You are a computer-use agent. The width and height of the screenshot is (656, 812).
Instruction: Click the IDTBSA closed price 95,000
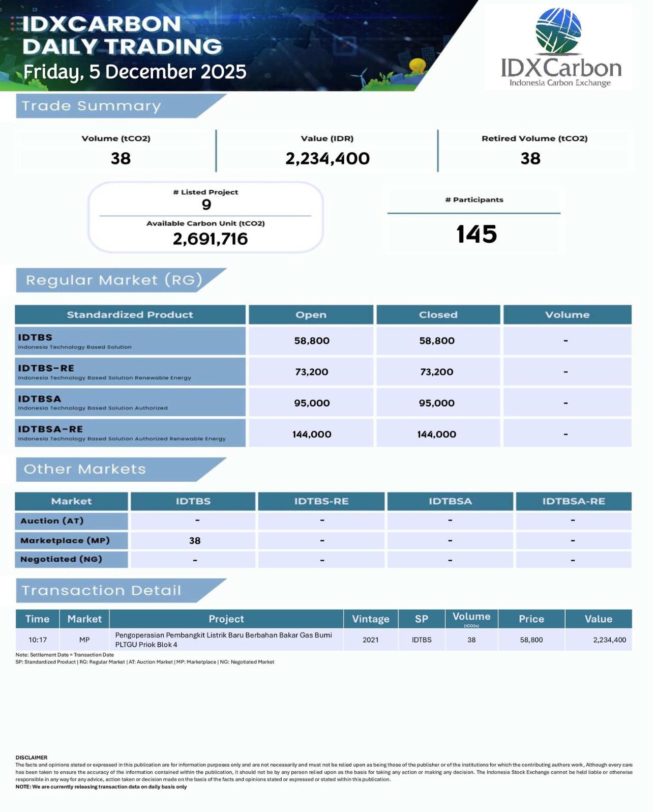click(437, 403)
